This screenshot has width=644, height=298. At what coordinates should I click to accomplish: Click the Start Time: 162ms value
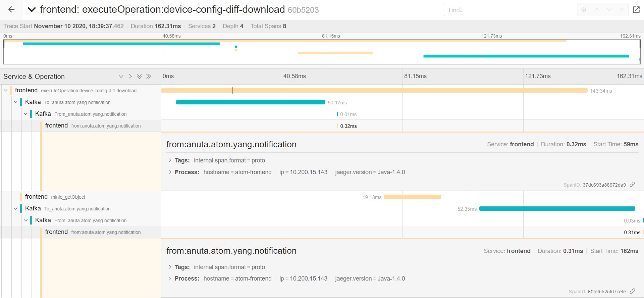(629, 251)
